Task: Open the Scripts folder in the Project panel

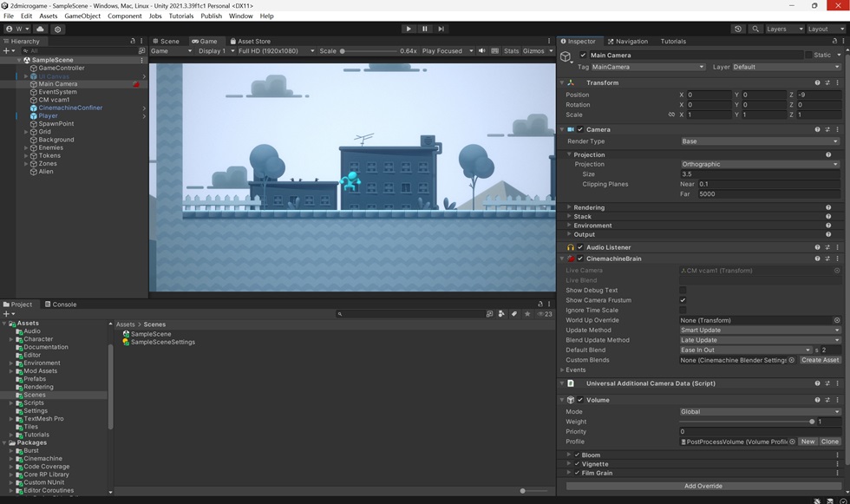Action: [34, 403]
